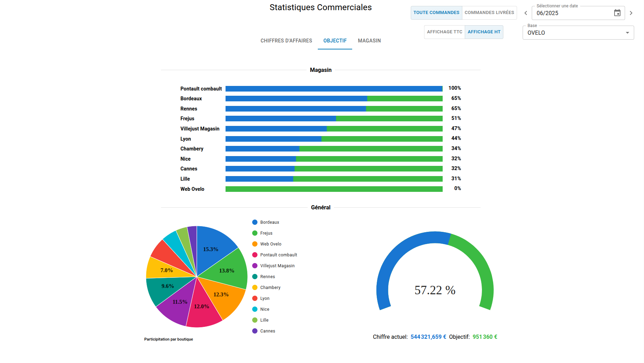Click the Lille legend color dot
The image size is (644, 363).
coord(254,320)
